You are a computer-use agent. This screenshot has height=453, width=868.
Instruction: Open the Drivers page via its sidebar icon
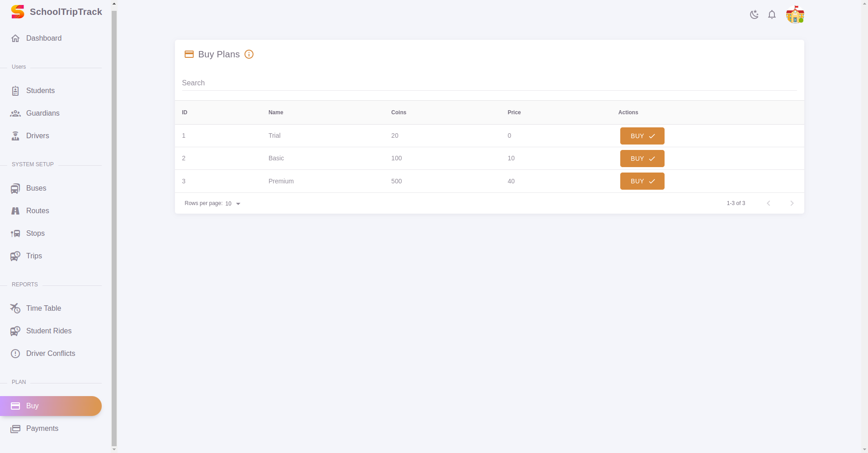pyautogui.click(x=16, y=135)
